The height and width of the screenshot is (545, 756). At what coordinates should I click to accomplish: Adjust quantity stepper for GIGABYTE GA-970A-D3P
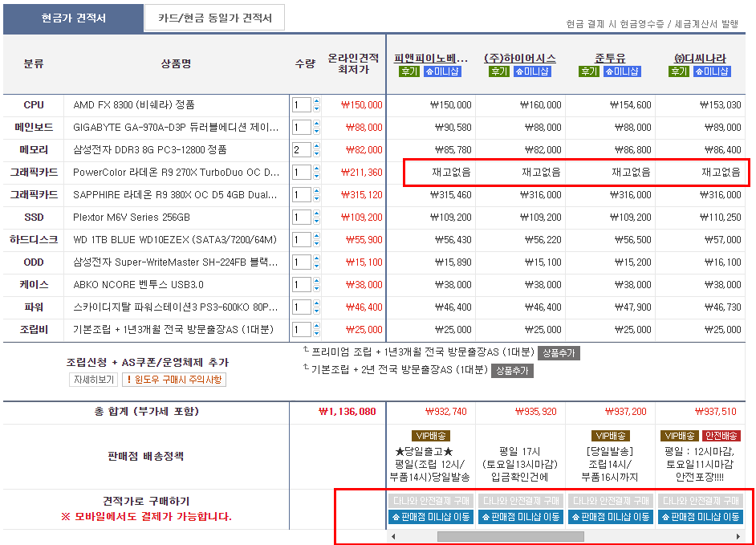click(316, 128)
